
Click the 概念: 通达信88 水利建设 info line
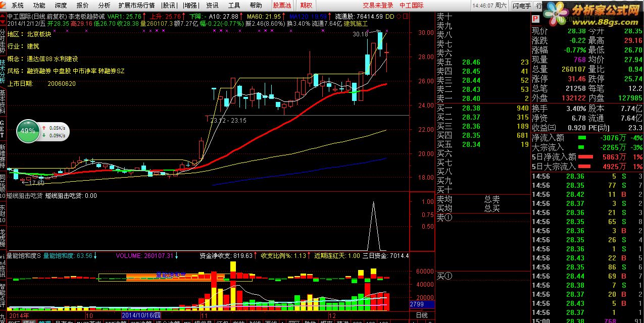pos(42,59)
